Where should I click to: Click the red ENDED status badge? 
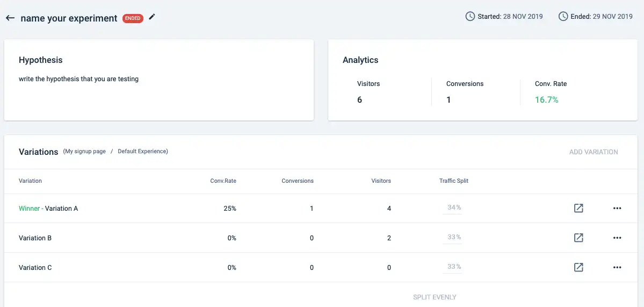click(x=133, y=18)
